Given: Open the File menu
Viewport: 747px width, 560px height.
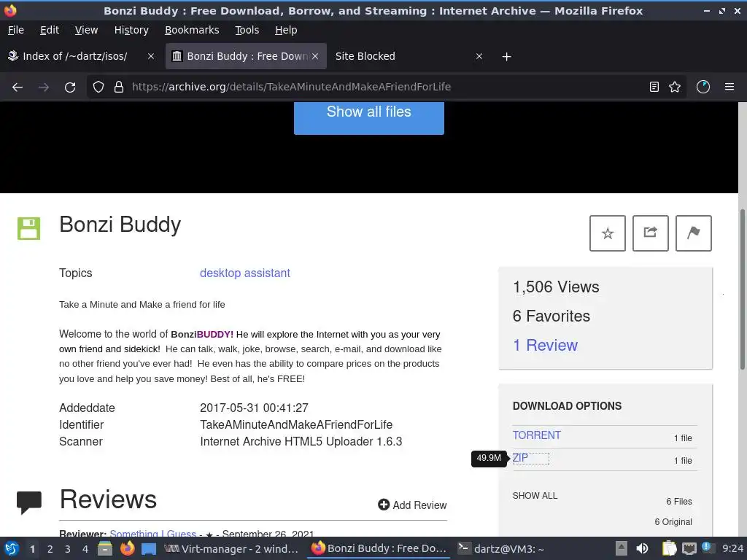Looking at the screenshot, I should (x=16, y=30).
